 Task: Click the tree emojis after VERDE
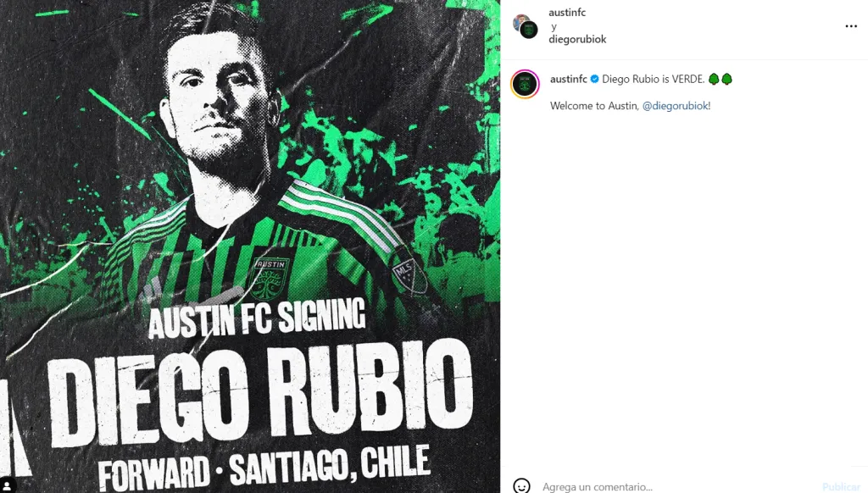click(721, 79)
